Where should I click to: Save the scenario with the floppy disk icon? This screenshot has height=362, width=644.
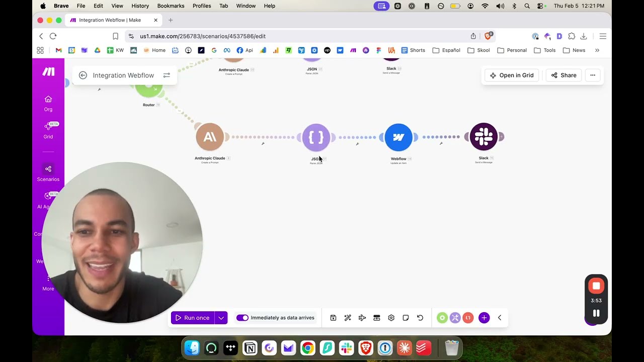(333, 318)
